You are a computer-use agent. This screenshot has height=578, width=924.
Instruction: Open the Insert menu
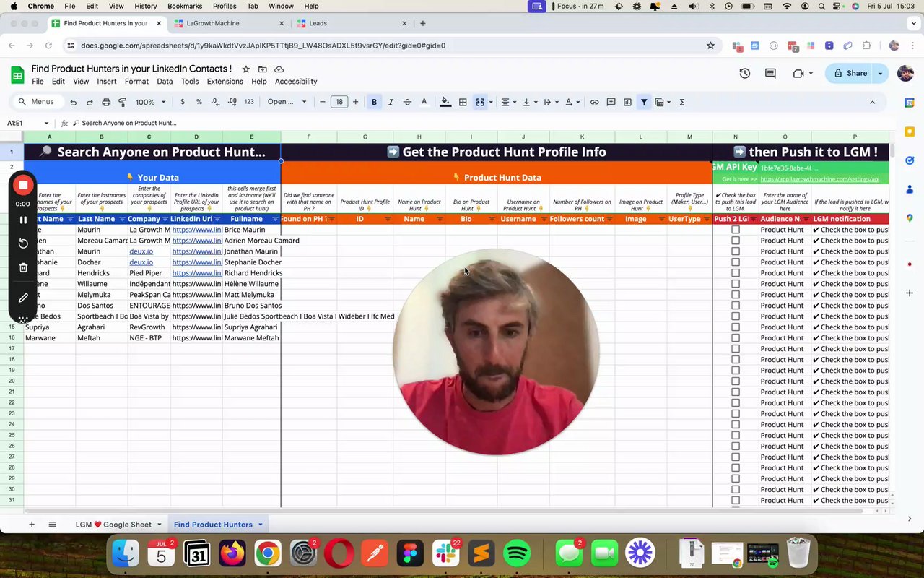[x=107, y=82]
